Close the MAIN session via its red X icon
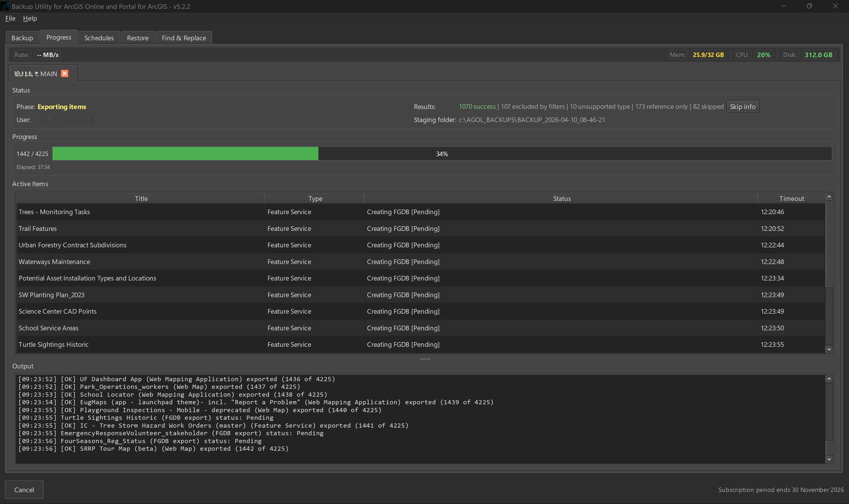 65,73
